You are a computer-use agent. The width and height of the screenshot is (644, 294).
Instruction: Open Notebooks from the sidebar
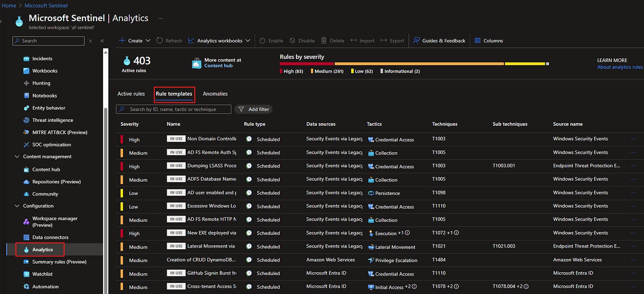(x=44, y=96)
